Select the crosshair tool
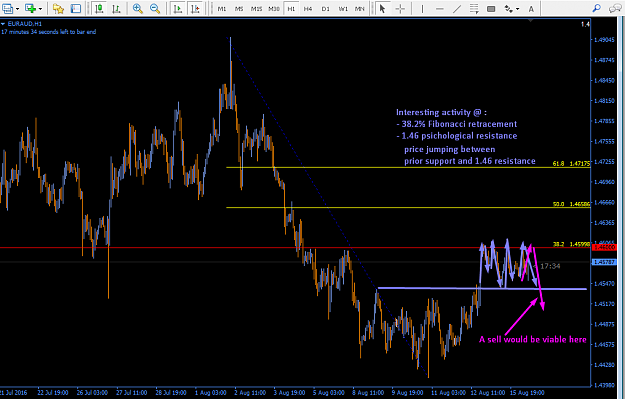 pyautogui.click(x=400, y=8)
